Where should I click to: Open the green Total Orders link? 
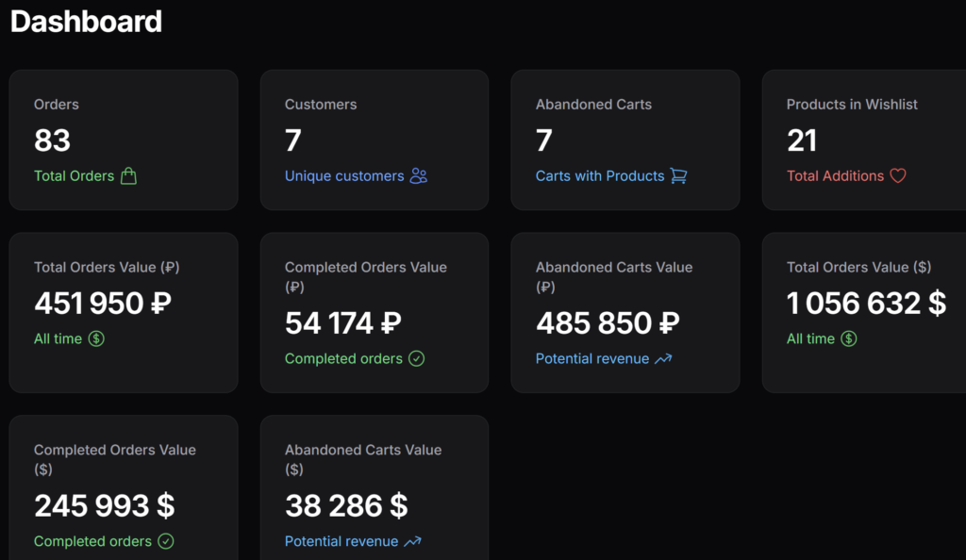coord(74,176)
